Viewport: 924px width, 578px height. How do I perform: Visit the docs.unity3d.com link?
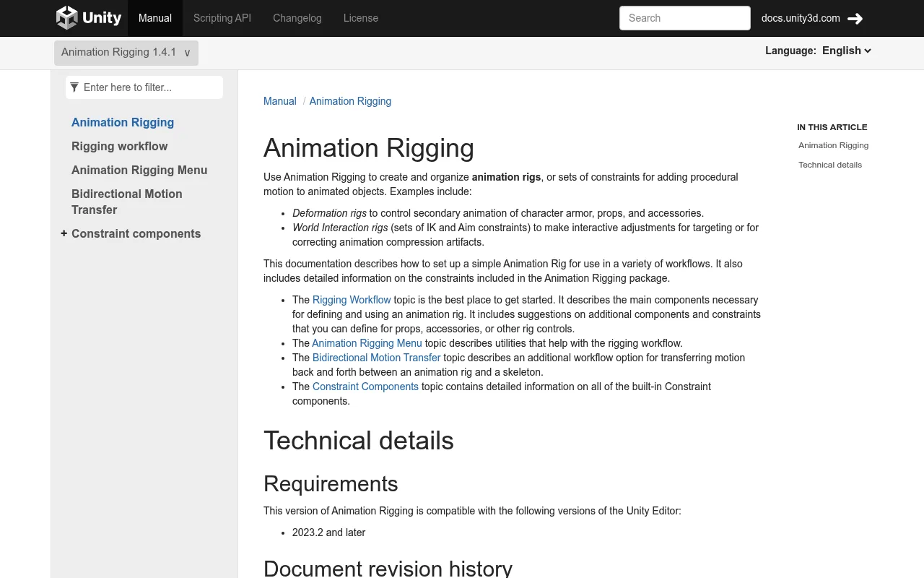[801, 18]
